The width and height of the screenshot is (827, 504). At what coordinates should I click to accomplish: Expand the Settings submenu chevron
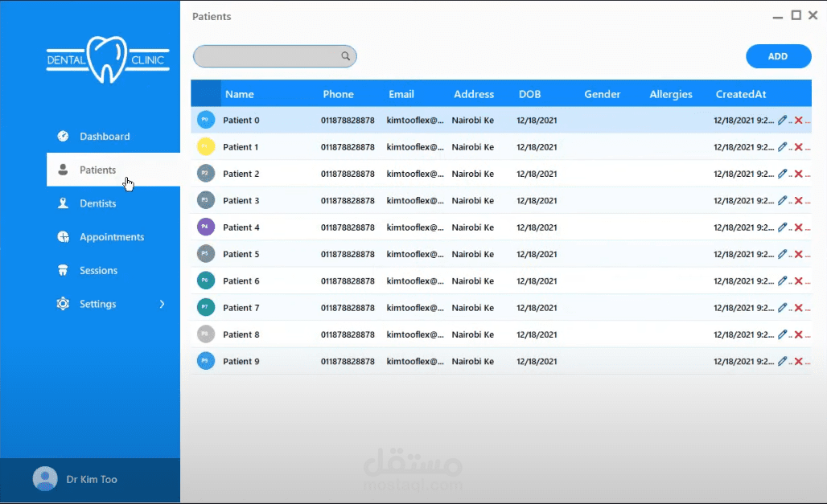click(x=162, y=304)
